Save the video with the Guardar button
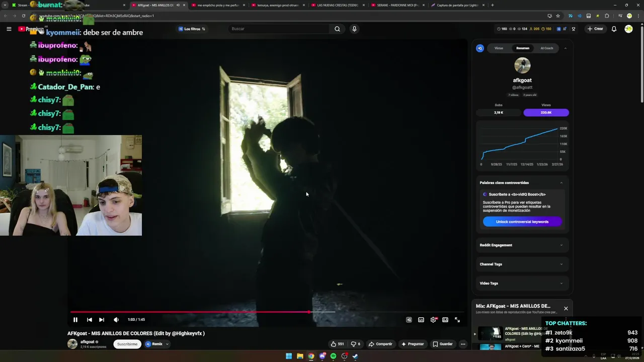This screenshot has width=644, height=362. point(443,344)
